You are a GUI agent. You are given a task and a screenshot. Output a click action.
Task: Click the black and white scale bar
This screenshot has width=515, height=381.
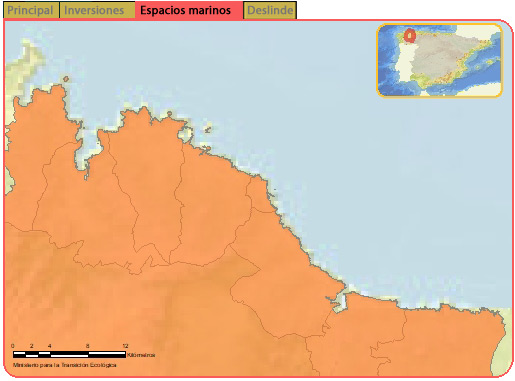69,354
